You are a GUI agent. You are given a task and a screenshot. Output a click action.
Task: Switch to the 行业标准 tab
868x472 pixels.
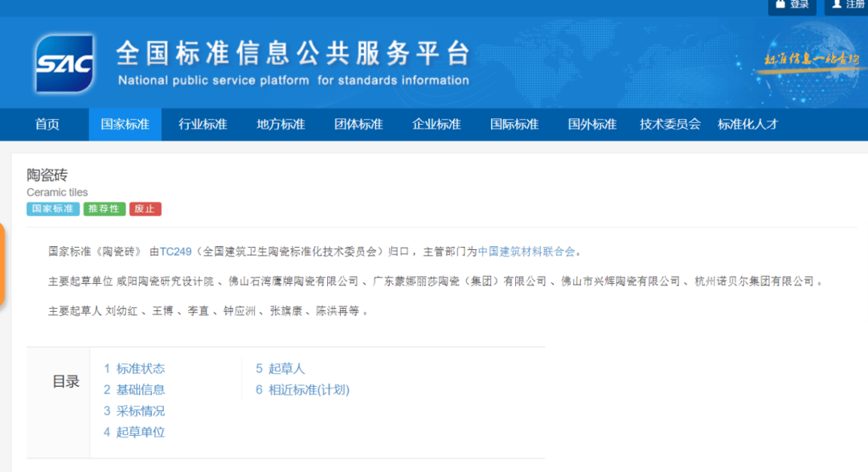point(202,125)
